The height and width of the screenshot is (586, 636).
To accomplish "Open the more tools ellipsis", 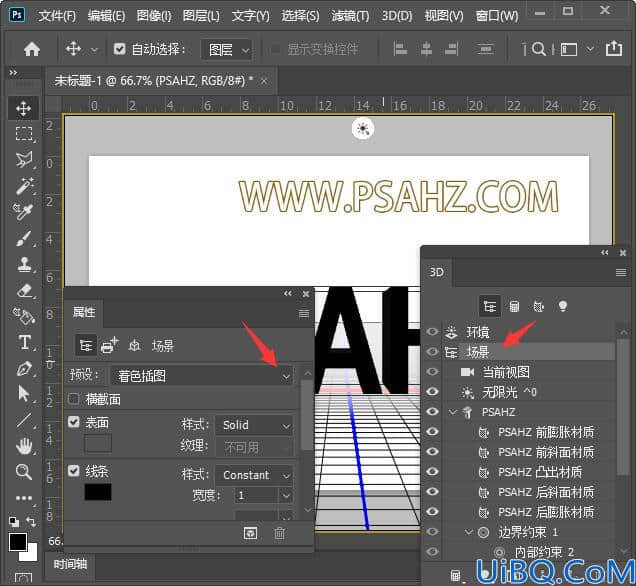I will tap(24, 498).
